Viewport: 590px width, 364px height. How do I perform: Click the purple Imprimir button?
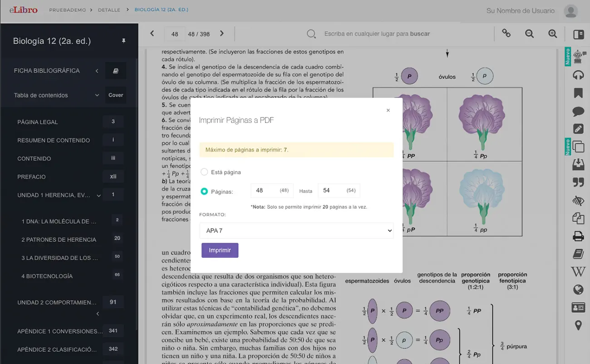coord(220,251)
